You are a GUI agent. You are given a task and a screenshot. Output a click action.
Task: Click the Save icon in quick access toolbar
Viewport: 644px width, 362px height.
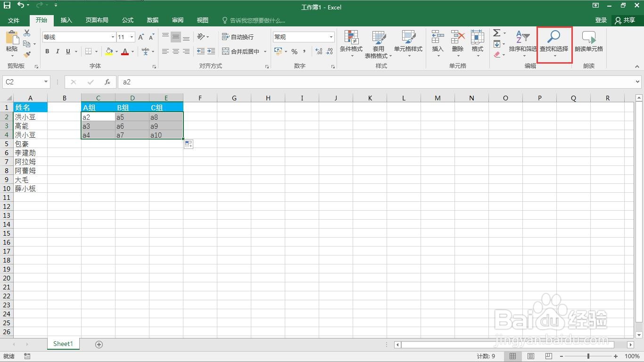[7, 5]
